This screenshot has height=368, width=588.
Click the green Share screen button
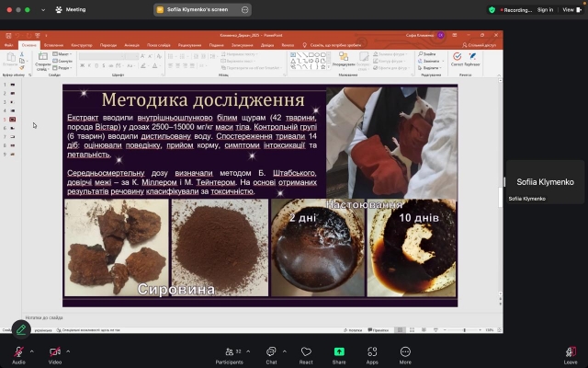[339, 355]
